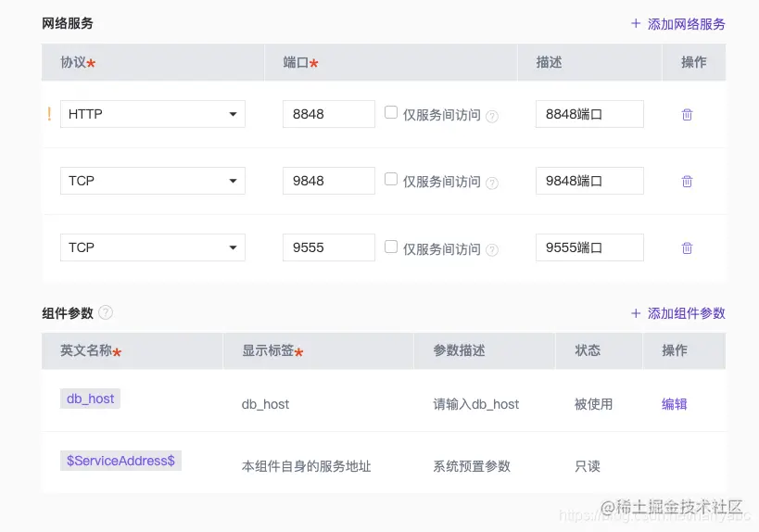Click help icon beside 8848 仅服务间访问
The image size is (759, 532).
(x=492, y=116)
